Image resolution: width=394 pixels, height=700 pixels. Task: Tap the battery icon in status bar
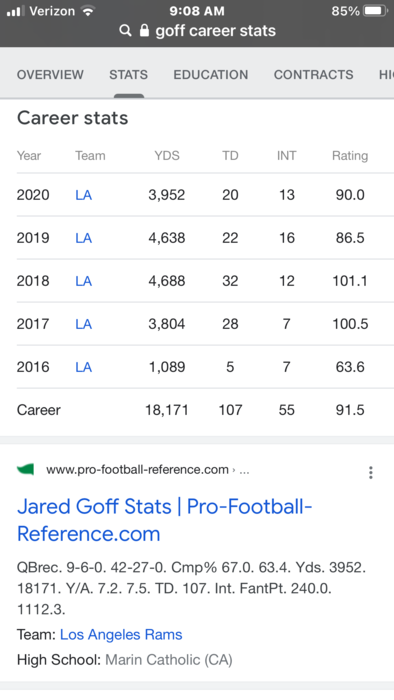pos(376,11)
